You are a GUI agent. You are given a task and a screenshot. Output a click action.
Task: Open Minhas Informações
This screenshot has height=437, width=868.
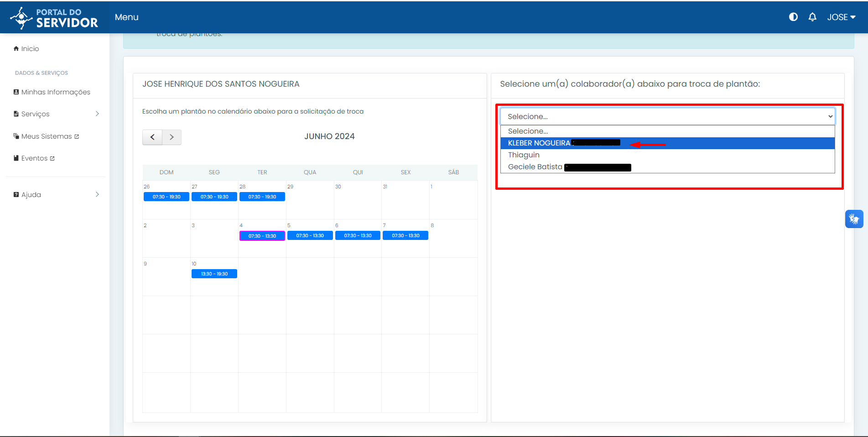click(52, 92)
